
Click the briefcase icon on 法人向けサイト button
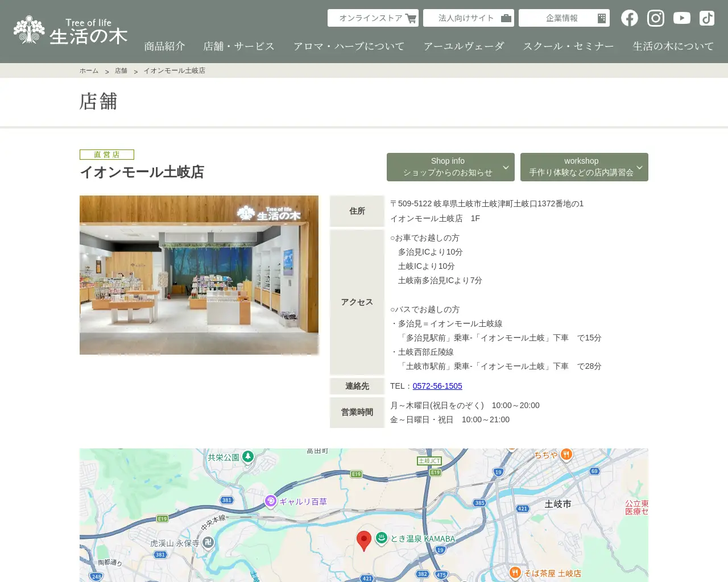505,18
